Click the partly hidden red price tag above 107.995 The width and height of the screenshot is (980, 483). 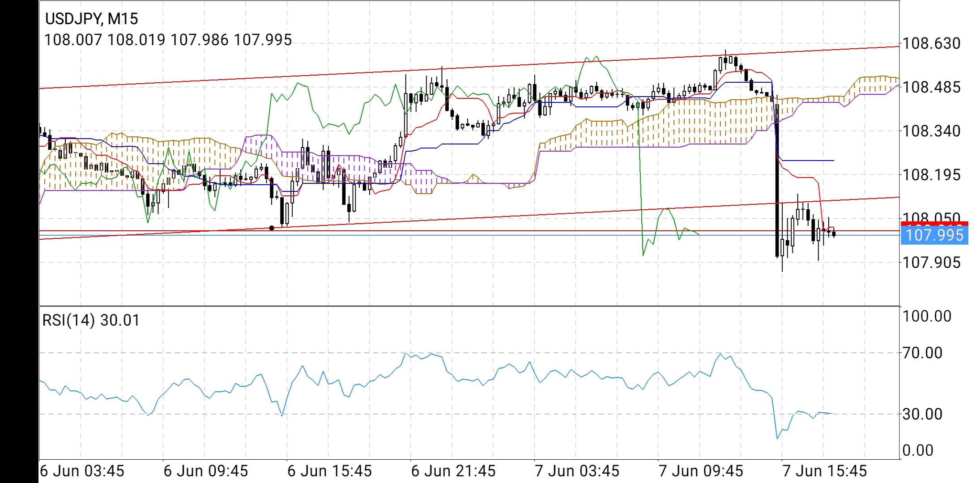(x=934, y=224)
